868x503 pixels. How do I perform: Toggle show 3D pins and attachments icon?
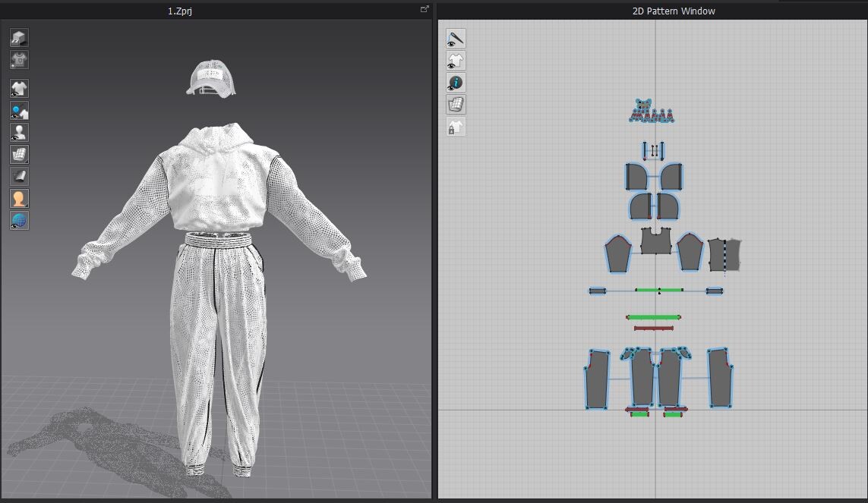(x=19, y=111)
